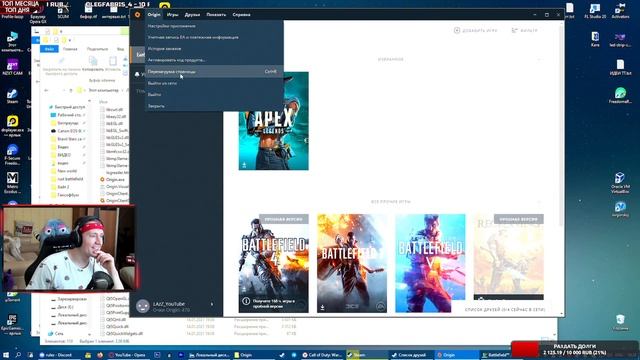Select Рабочий стол in Explorer quick access
This screenshot has height=360, width=640.
66,115
